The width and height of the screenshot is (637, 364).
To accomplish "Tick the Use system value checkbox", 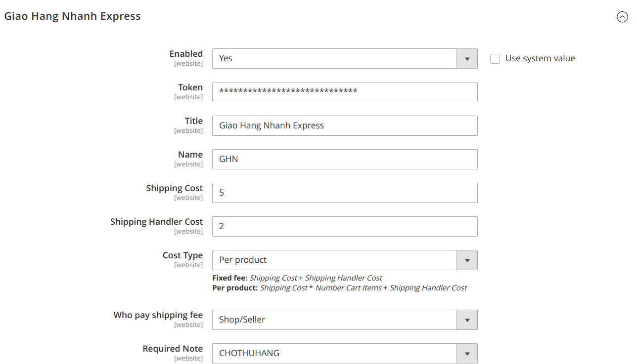I will tap(495, 59).
